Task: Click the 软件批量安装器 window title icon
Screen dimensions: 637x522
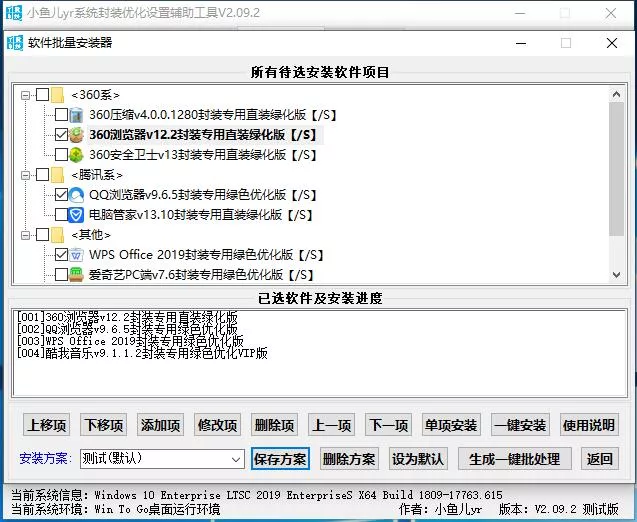Action: pyautogui.click(x=15, y=43)
